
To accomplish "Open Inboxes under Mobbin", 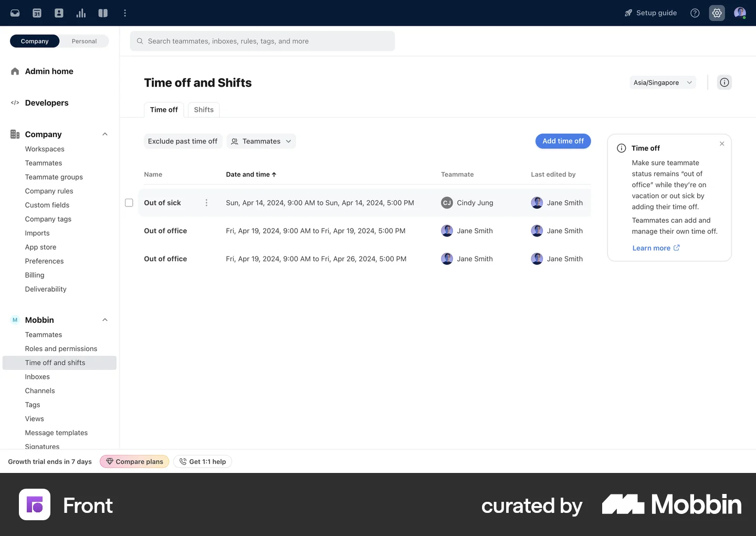I will click(x=37, y=377).
